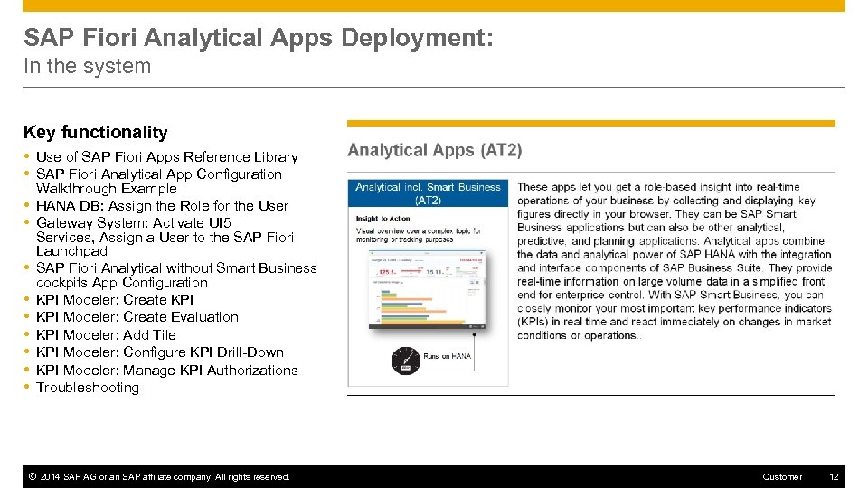Select 'KPI Modeler: Create KPI' bullet
This screenshot has height=488, width=868.
(115, 300)
